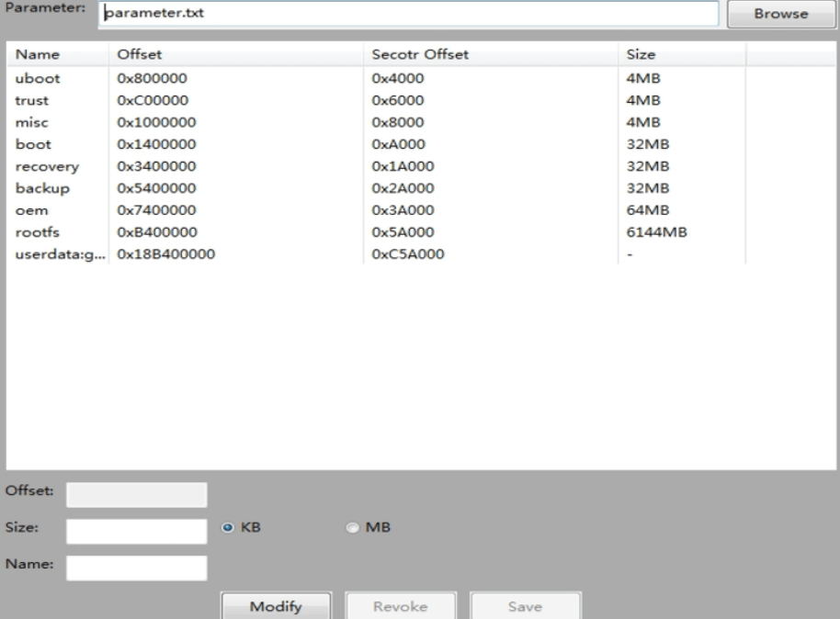Viewport: 840px width, 619px height.
Task: Click sector offset 0x4000
Action: click(x=398, y=78)
